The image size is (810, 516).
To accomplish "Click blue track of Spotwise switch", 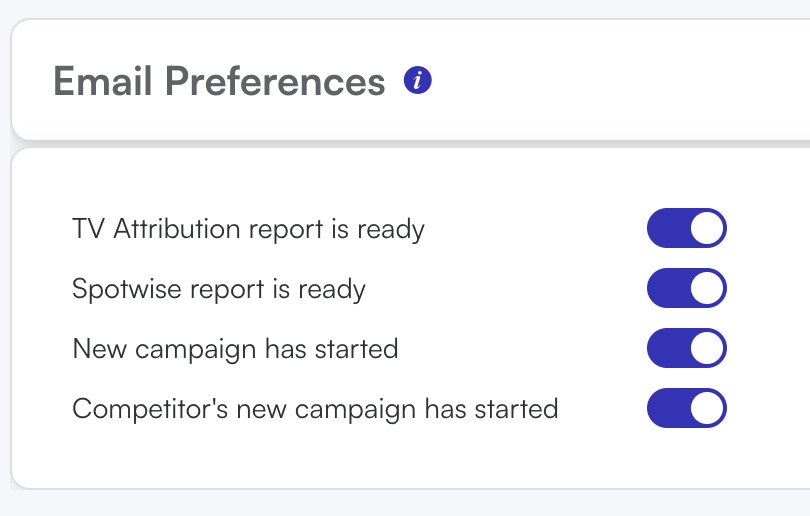I will (x=667, y=288).
